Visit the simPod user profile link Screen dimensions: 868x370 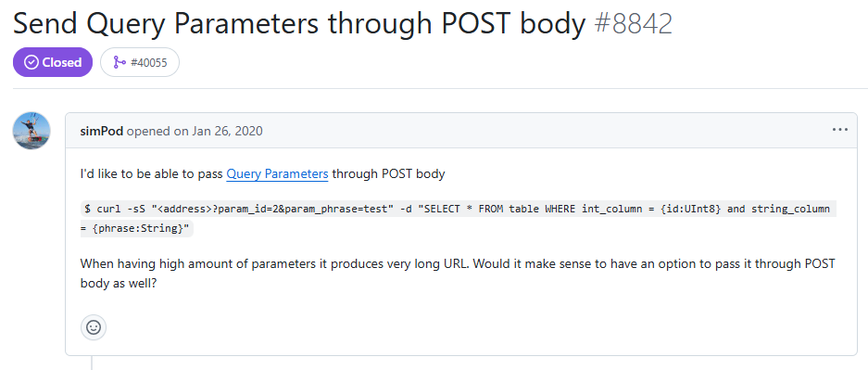pos(102,132)
